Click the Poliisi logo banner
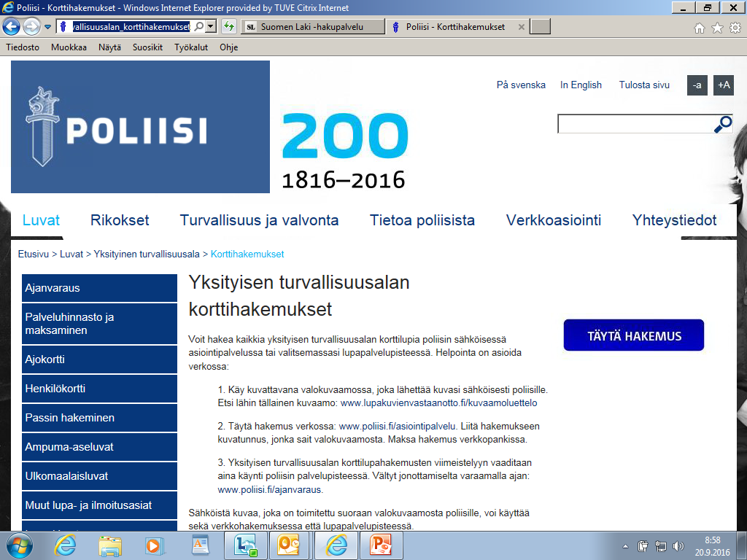747x560 pixels. coord(140,127)
